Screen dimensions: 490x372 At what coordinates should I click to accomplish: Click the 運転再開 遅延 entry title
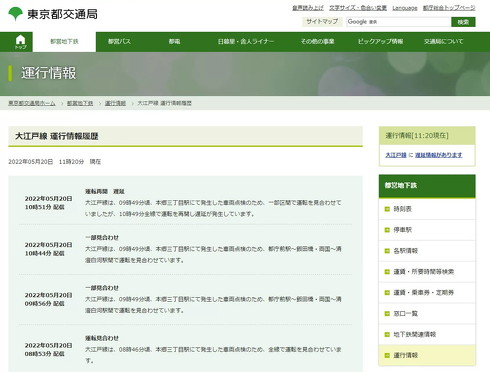point(105,192)
